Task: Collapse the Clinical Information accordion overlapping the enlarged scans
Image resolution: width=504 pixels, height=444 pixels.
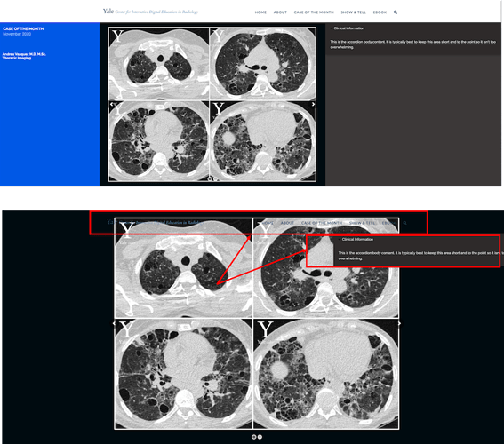Action: [356, 240]
